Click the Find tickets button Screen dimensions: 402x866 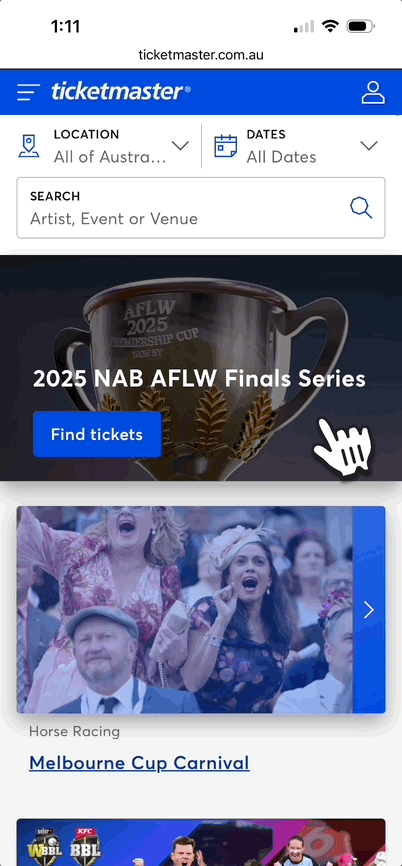97,435
